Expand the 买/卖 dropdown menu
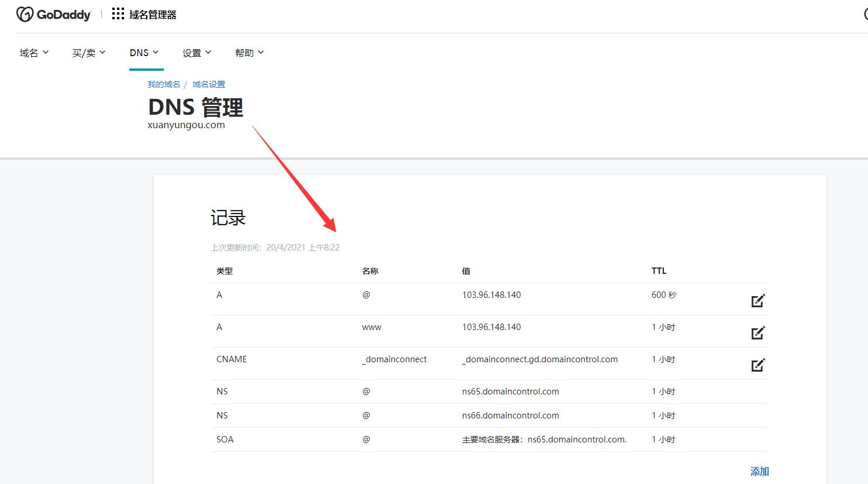Screen dimensions: 868x484 tap(88, 53)
